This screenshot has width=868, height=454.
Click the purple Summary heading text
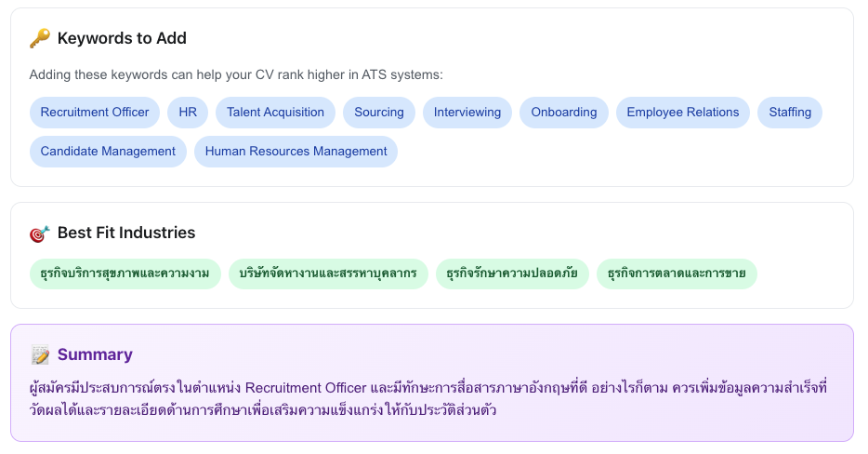95,354
